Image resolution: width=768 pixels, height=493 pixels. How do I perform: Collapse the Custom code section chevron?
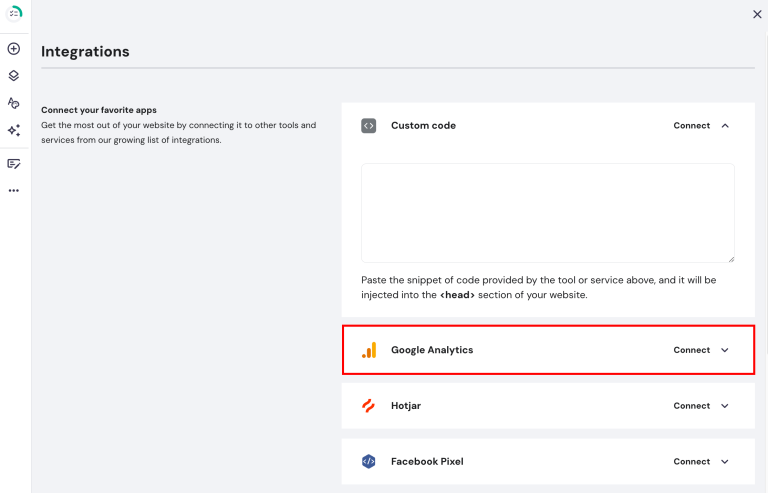[x=725, y=126]
